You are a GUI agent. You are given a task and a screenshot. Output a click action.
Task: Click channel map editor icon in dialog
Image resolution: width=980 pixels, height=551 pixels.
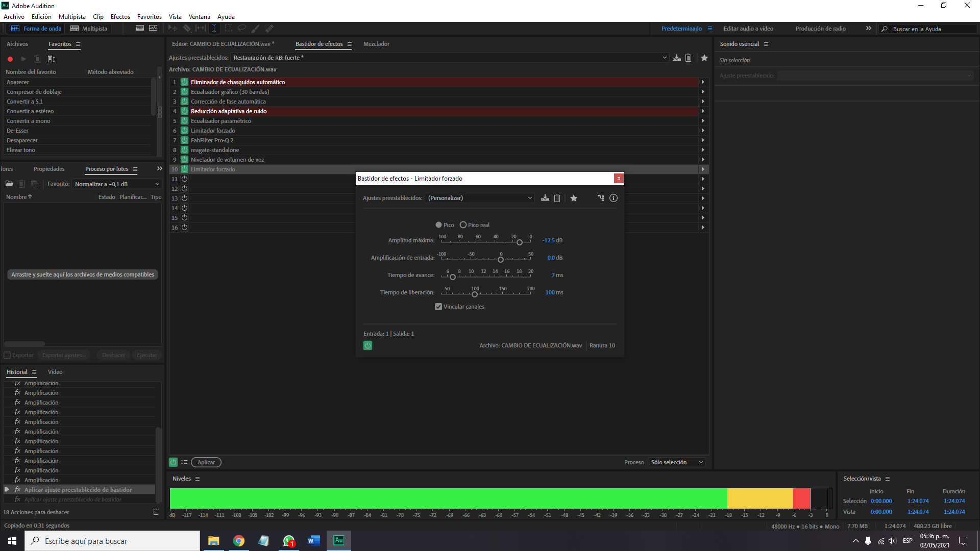coord(601,198)
